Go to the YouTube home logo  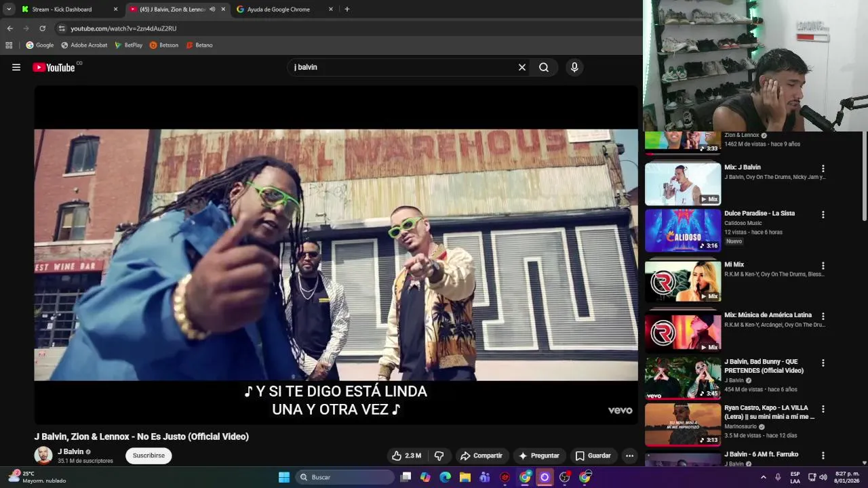click(x=54, y=67)
